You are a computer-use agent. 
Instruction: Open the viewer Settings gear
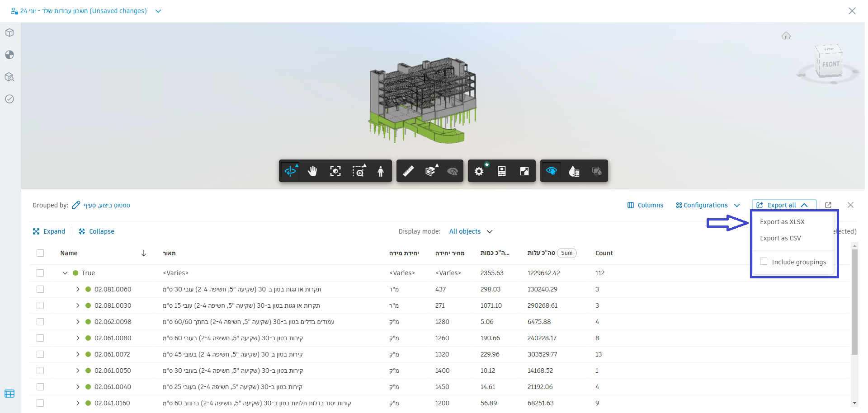479,171
